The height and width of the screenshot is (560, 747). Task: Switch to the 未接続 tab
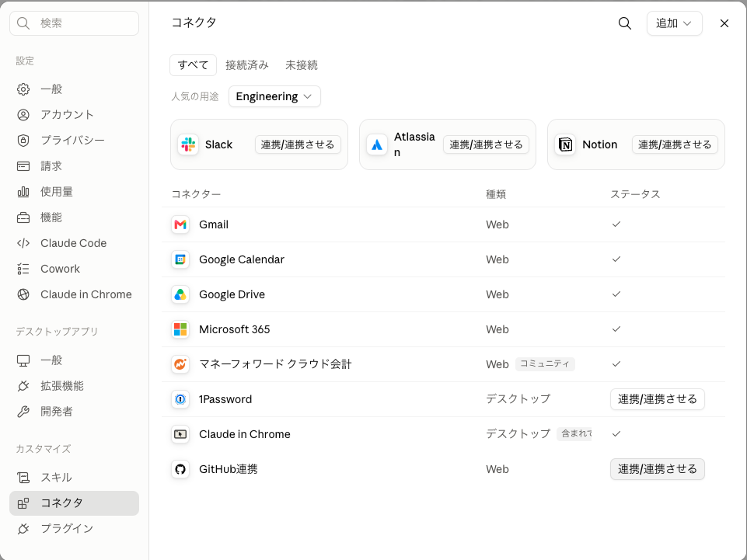click(301, 65)
